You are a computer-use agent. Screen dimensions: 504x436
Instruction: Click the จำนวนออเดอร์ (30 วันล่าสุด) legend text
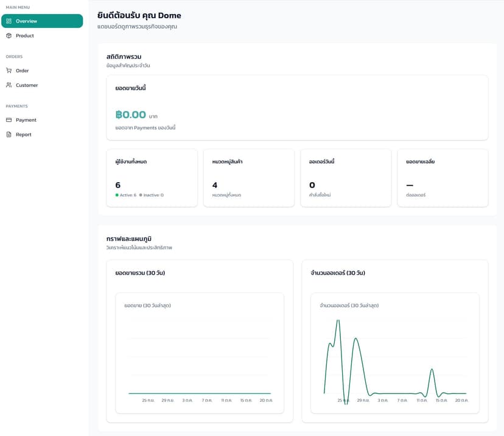pos(349,305)
